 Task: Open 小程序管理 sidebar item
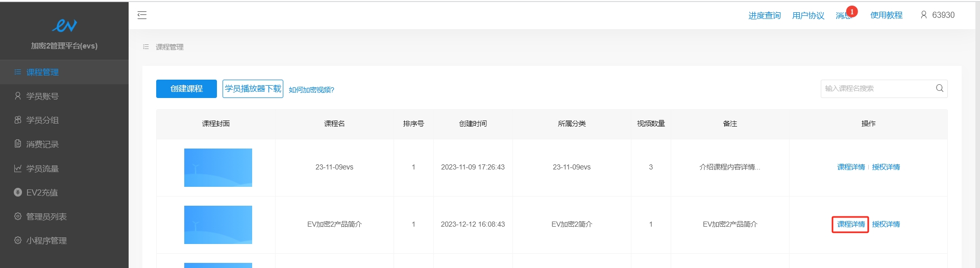46,240
